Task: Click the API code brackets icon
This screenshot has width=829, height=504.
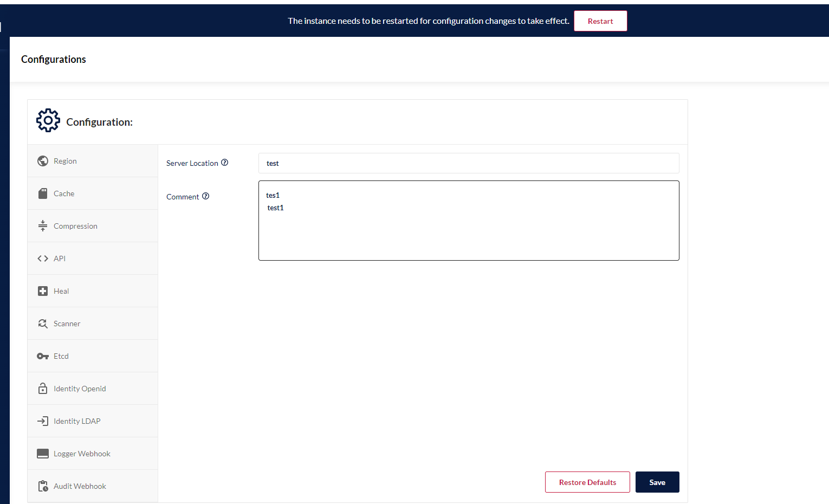Action: [x=43, y=259]
